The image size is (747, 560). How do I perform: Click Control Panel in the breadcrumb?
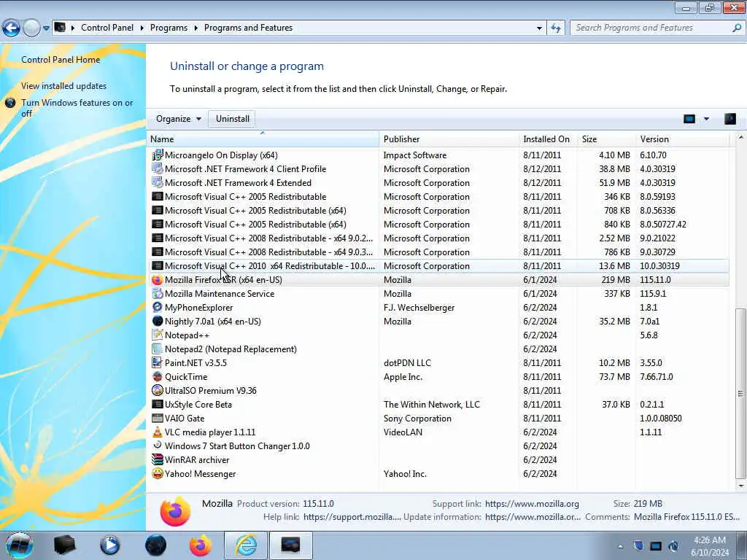point(107,28)
